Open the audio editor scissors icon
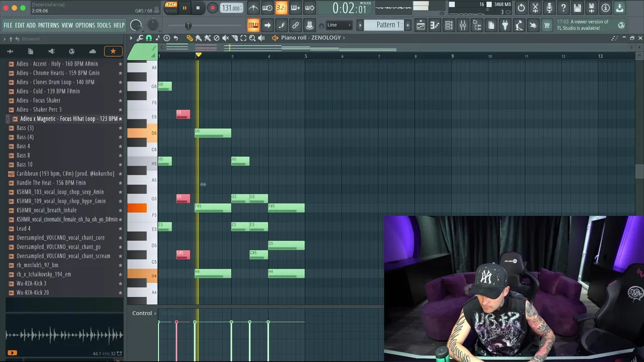The height and width of the screenshot is (362, 644). coord(535,8)
